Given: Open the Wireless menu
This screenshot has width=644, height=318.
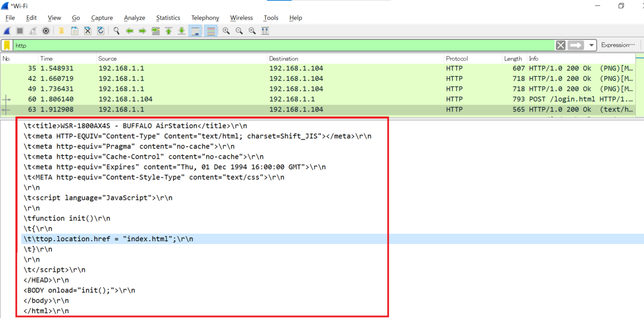Looking at the screenshot, I should tap(241, 18).
